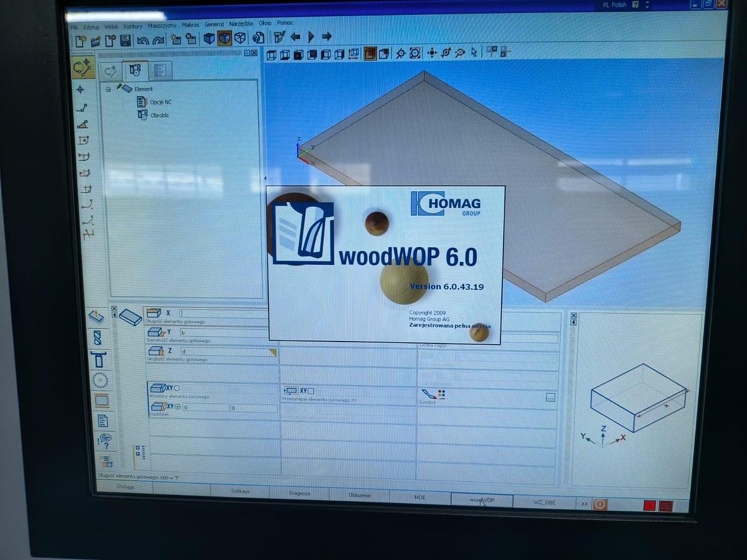
Task: Click the woodWOP button on bottom bar
Action: [x=482, y=500]
